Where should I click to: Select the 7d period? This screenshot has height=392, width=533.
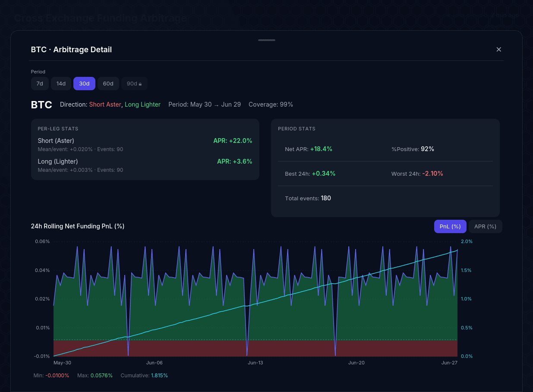40,83
